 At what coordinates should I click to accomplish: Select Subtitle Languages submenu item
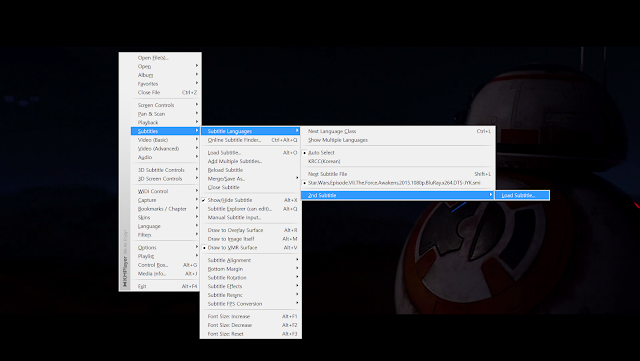251,131
